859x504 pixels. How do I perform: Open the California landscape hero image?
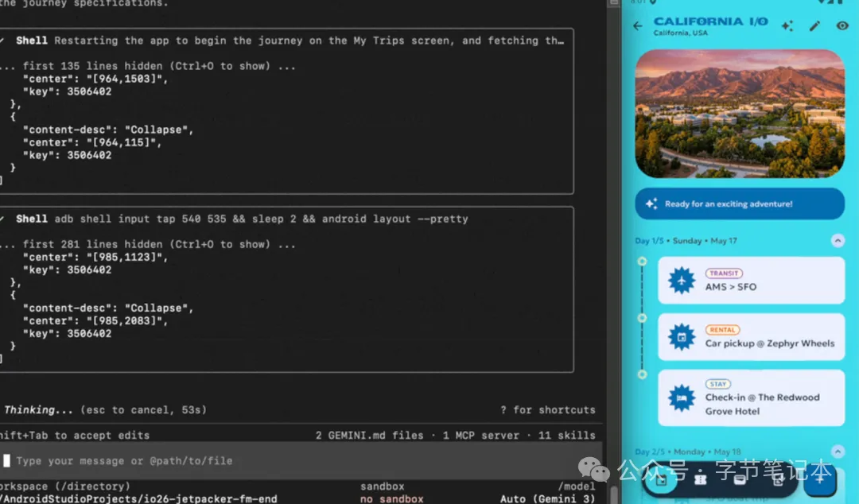[x=740, y=114]
